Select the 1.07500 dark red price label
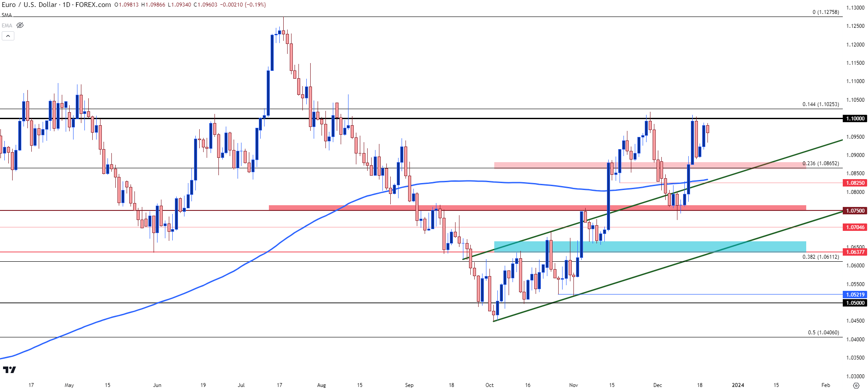868x390 pixels. 855,211
